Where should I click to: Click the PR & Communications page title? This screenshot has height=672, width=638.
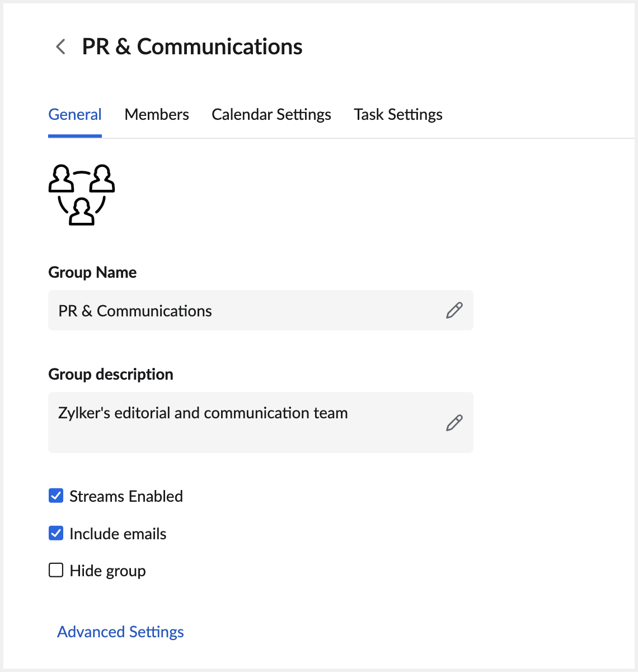[x=192, y=47]
